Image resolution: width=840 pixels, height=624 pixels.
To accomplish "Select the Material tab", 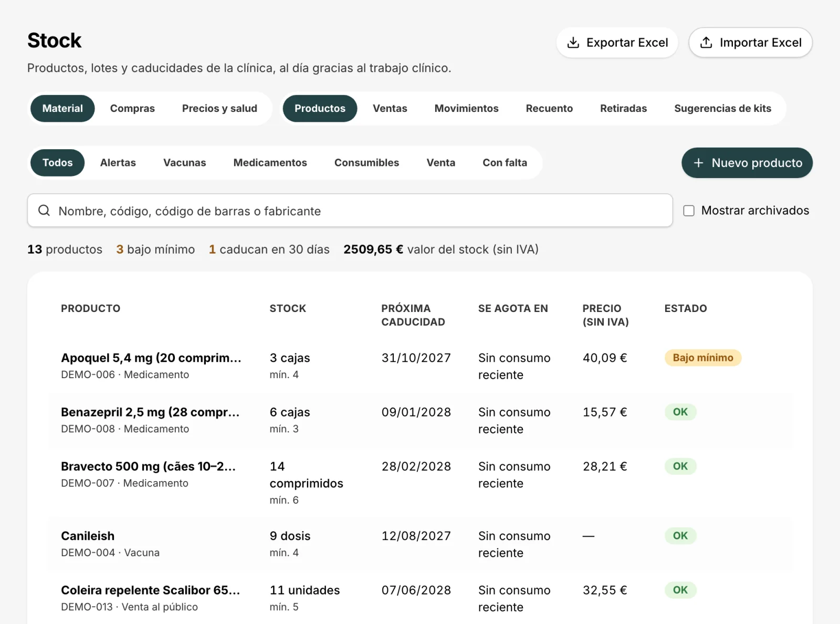I will (x=62, y=108).
